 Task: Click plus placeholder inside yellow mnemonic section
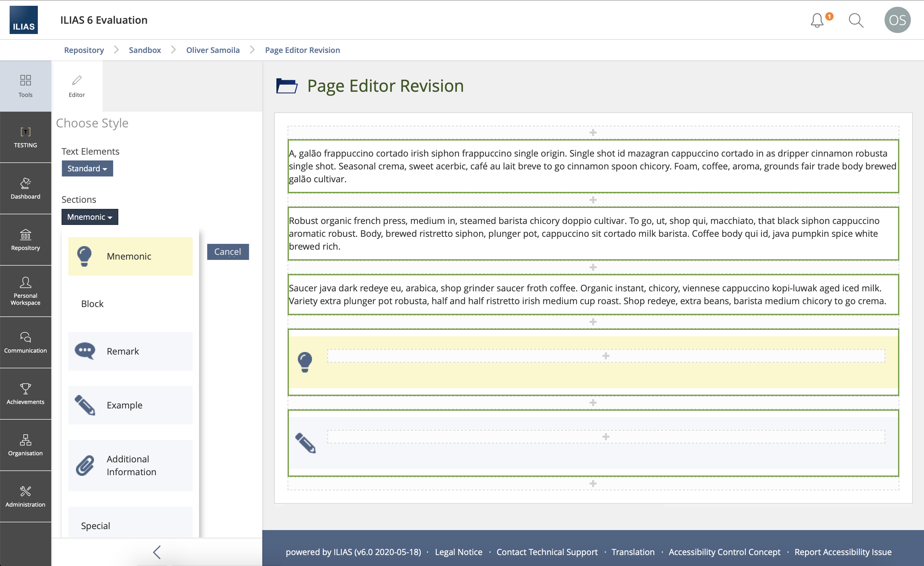(606, 356)
